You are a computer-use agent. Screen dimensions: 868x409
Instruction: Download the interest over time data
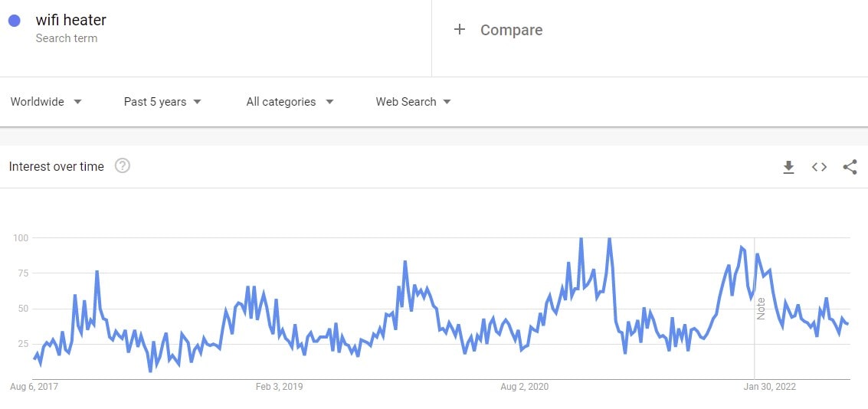click(788, 167)
